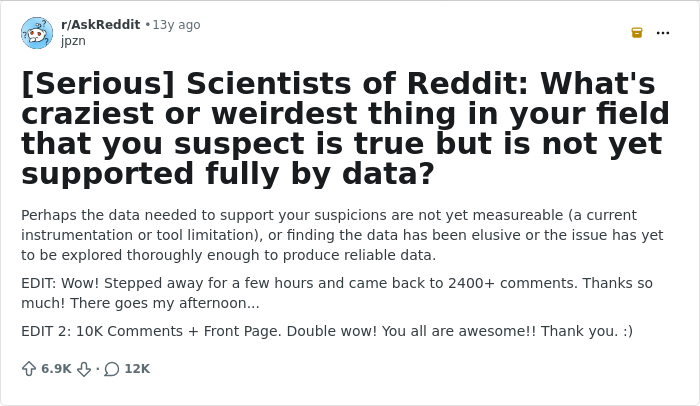Click the dot between downvote and comments

97,369
